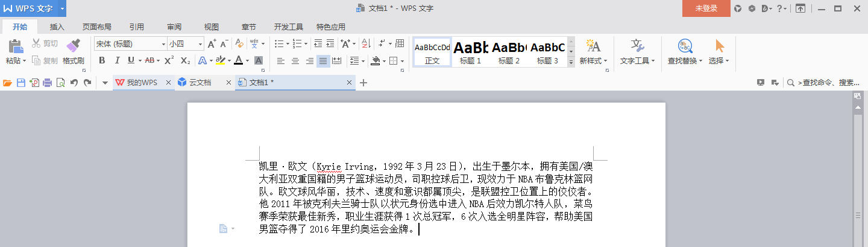This screenshot has width=868, height=247.
Task: Close the 文档1 document tab
Action: coord(349,83)
